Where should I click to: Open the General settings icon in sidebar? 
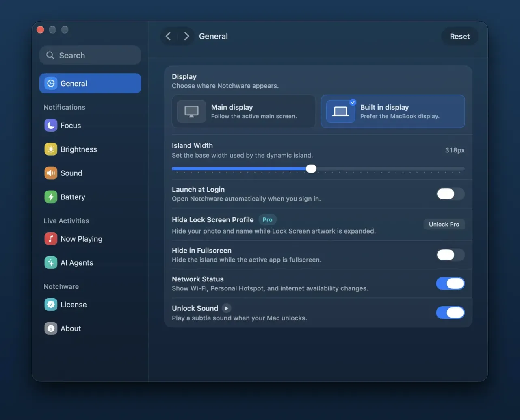pyautogui.click(x=51, y=83)
